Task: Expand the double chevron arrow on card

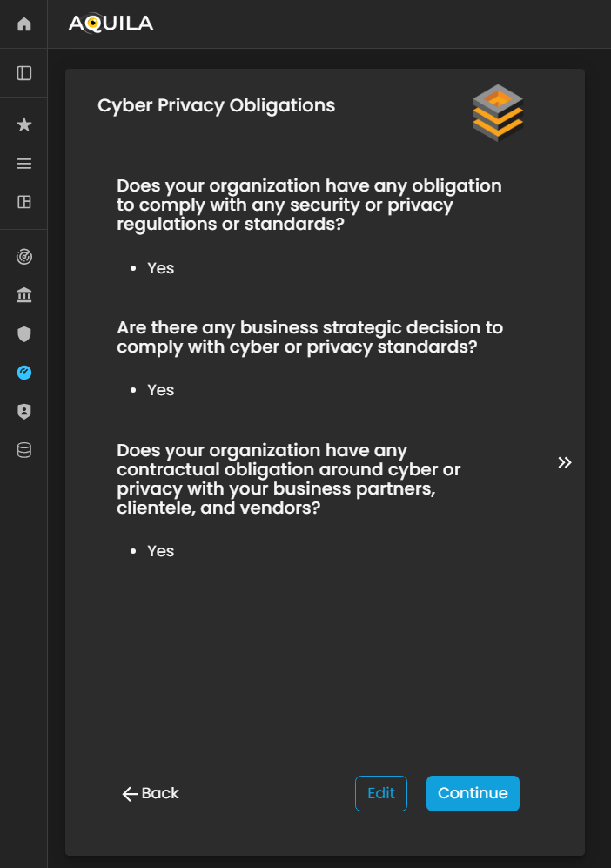Action: click(565, 462)
